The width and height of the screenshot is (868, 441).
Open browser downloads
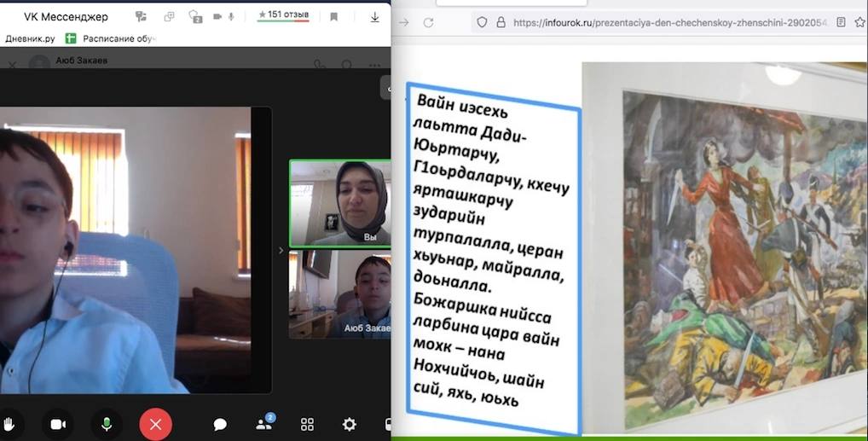coord(374,16)
